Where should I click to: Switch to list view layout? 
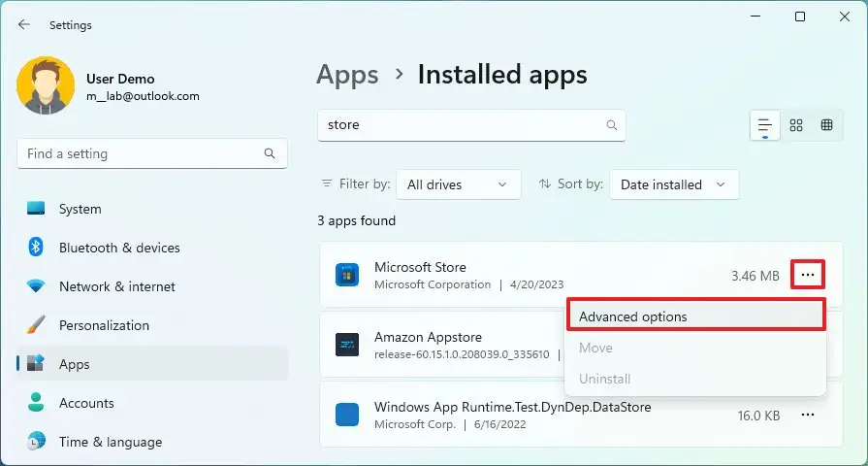[x=765, y=125]
